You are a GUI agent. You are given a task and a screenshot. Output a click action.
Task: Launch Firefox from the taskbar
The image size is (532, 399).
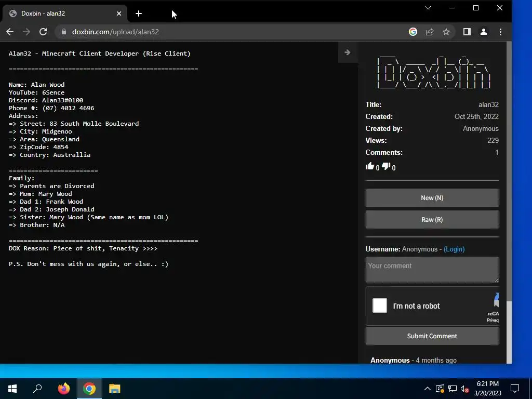coord(63,389)
